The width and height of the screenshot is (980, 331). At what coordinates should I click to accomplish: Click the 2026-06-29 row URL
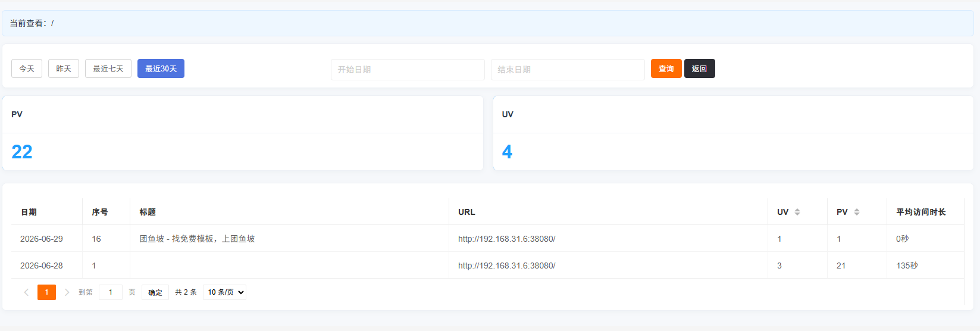pos(506,239)
